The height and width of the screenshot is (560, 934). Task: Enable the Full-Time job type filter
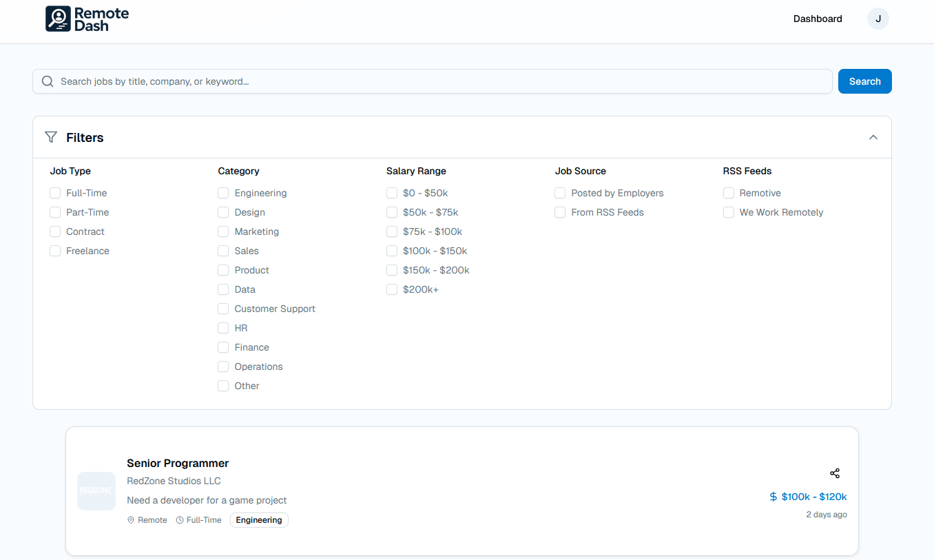55,193
